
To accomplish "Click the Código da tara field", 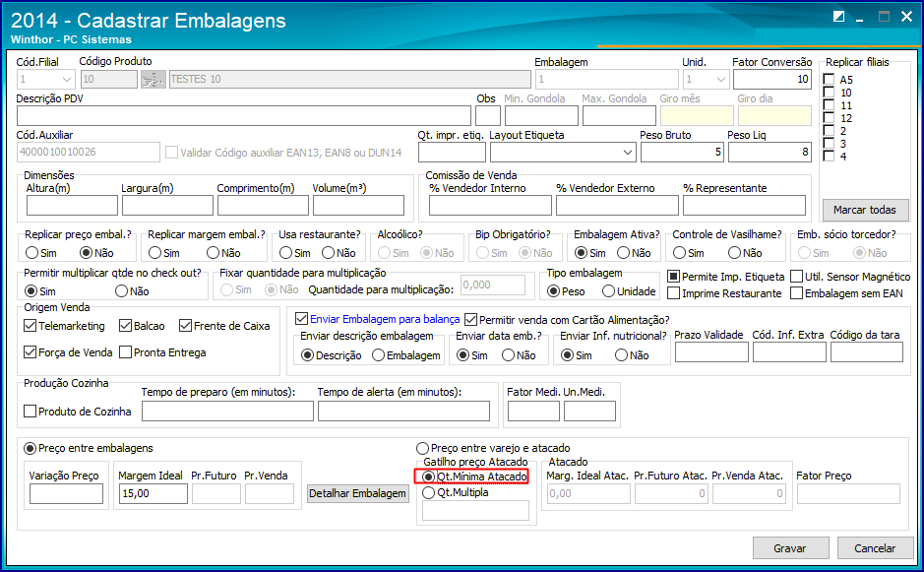I will [x=866, y=352].
